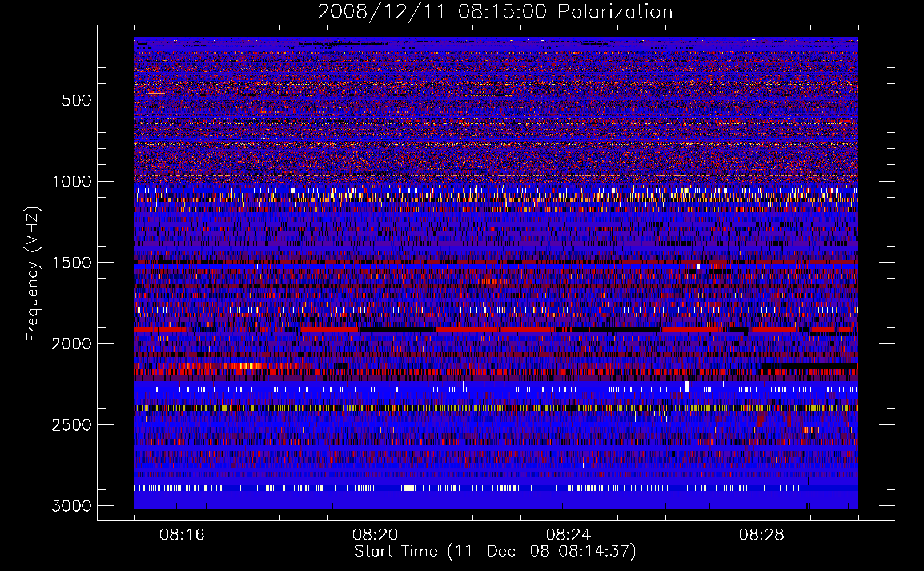Screen dimensions: 924x571
Task: Click the 08:24 time tick label
Action: [568, 535]
